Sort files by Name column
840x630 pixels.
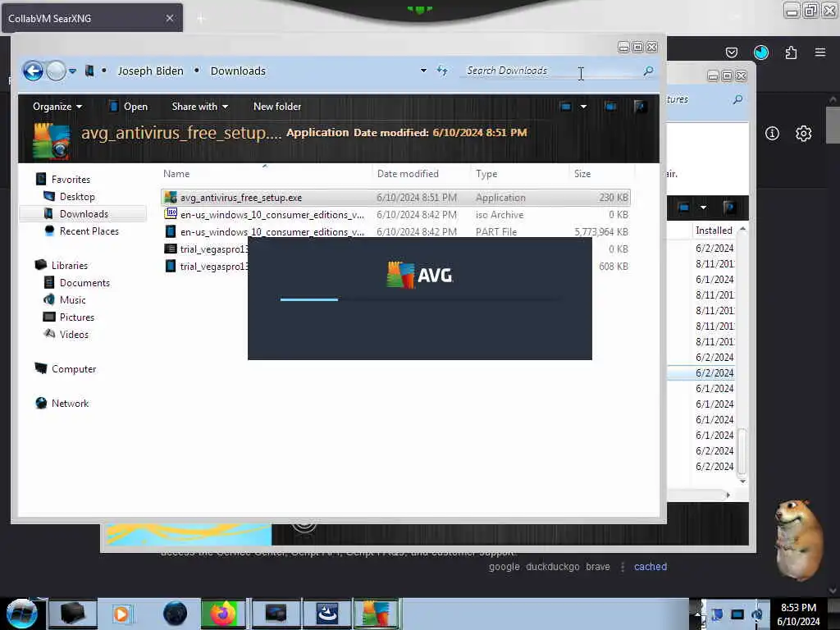coord(266,174)
